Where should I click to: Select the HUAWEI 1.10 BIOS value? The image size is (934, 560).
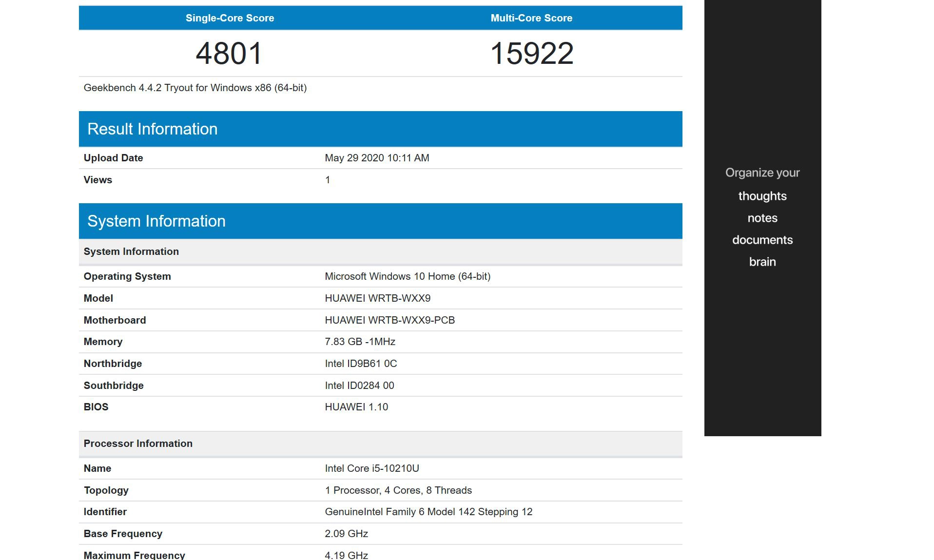[x=356, y=407]
